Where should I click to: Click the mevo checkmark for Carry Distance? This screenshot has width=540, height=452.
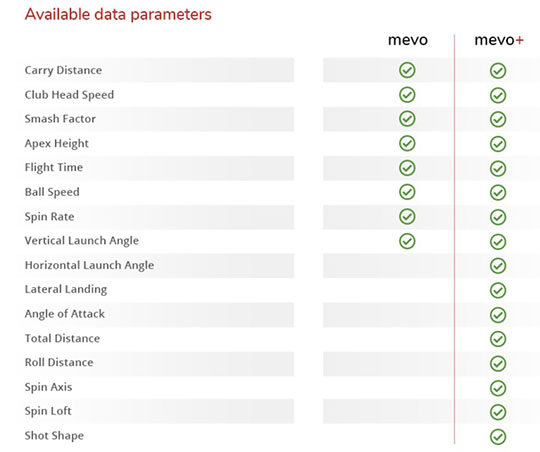(407, 70)
